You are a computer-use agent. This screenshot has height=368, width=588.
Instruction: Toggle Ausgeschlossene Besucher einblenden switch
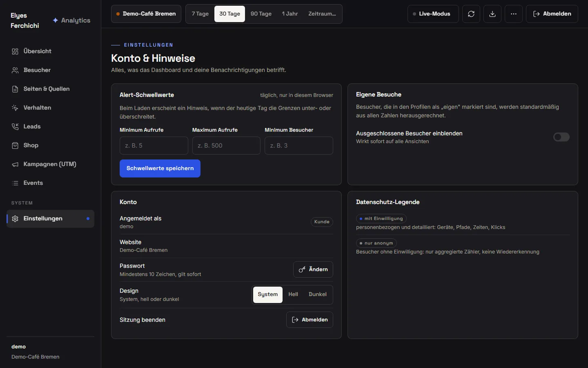click(x=561, y=137)
